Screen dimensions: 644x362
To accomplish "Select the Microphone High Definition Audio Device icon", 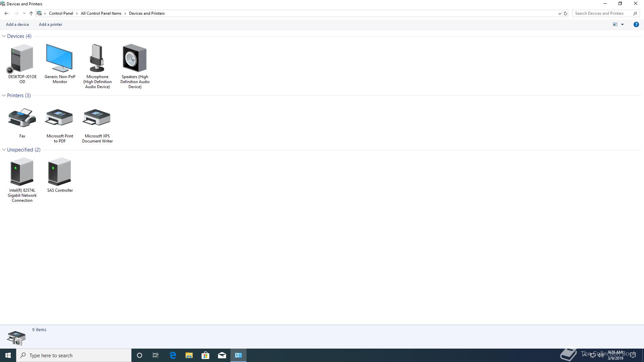I will point(97,58).
